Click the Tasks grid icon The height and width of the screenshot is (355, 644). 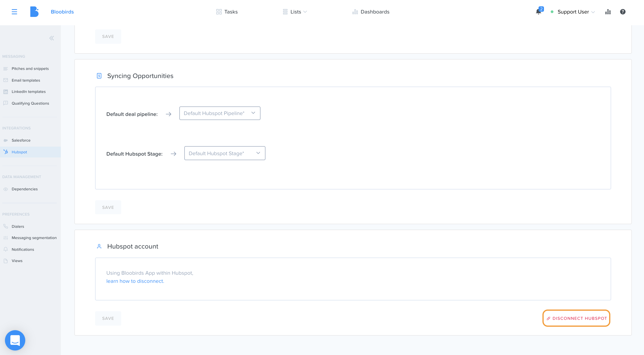(x=219, y=12)
